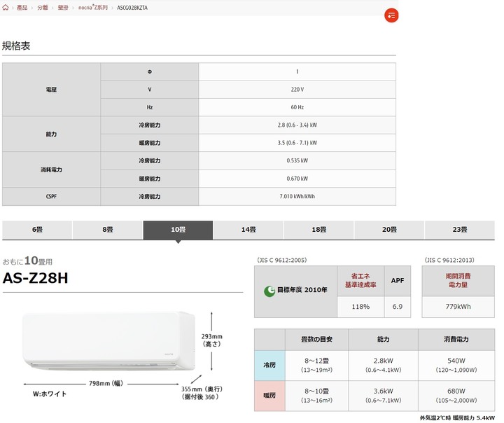Viewport: 504px width, 423px height.
Task: Click the 779kWh consumption value
Action: (458, 307)
